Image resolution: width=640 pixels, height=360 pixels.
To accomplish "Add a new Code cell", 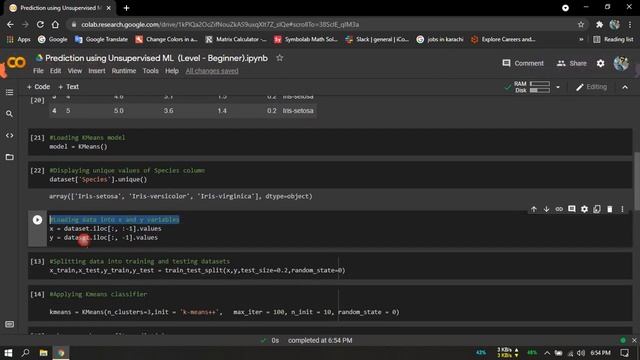I will tap(38, 87).
